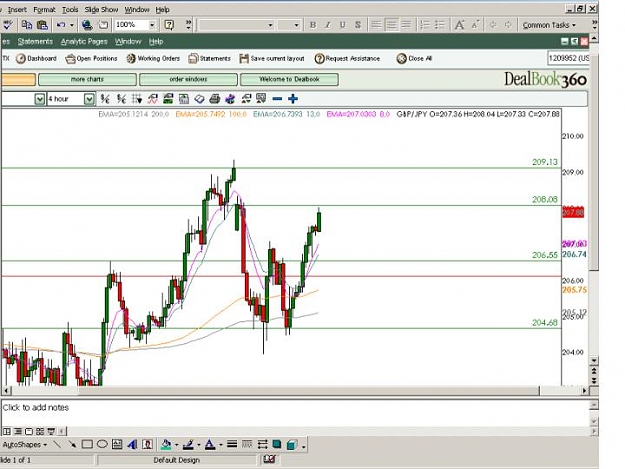Viewport: 625px width, 469px height.
Task: Click the chart eraser icon
Action: 199,99
